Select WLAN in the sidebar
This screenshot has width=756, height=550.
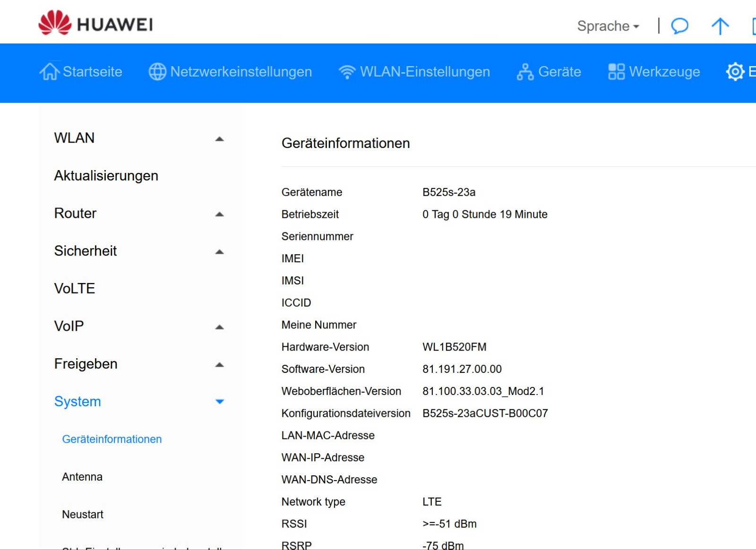click(x=74, y=138)
